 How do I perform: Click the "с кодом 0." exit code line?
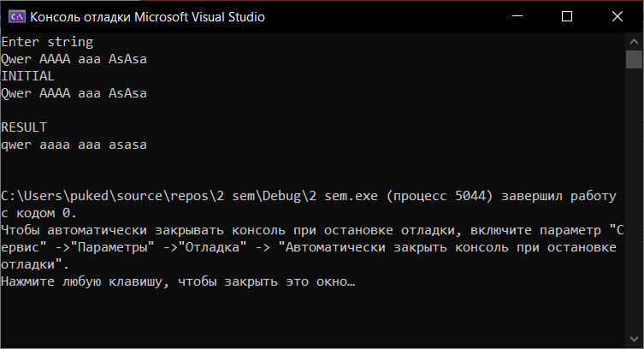click(x=39, y=213)
